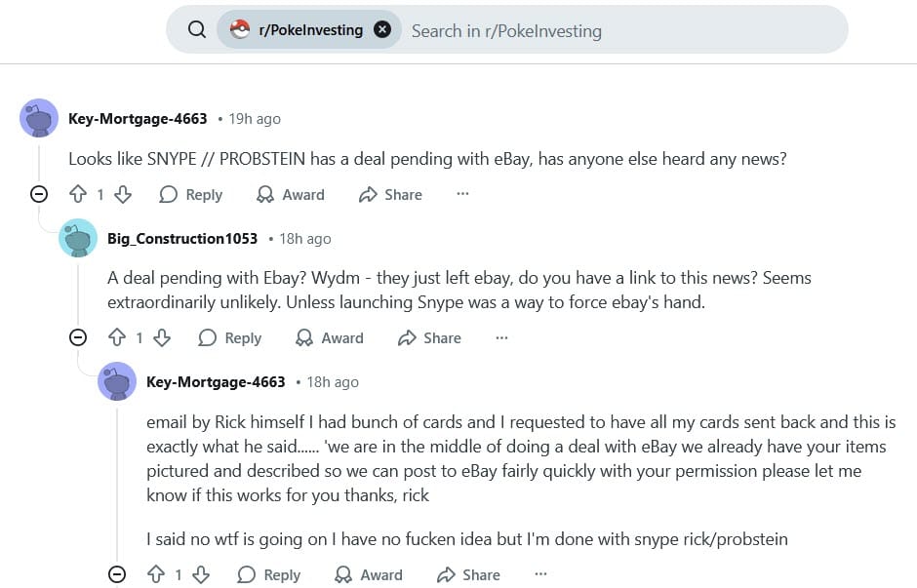Remove the r/PokeInvesting search filter

click(x=382, y=29)
